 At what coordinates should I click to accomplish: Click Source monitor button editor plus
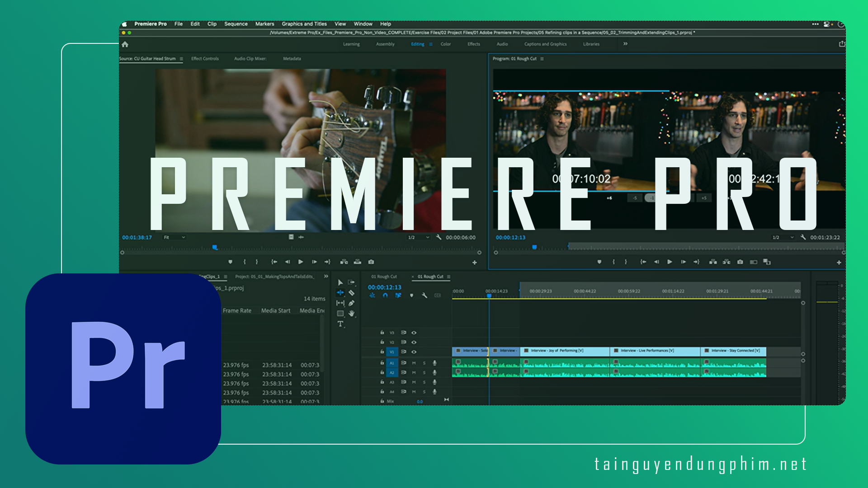[475, 263]
